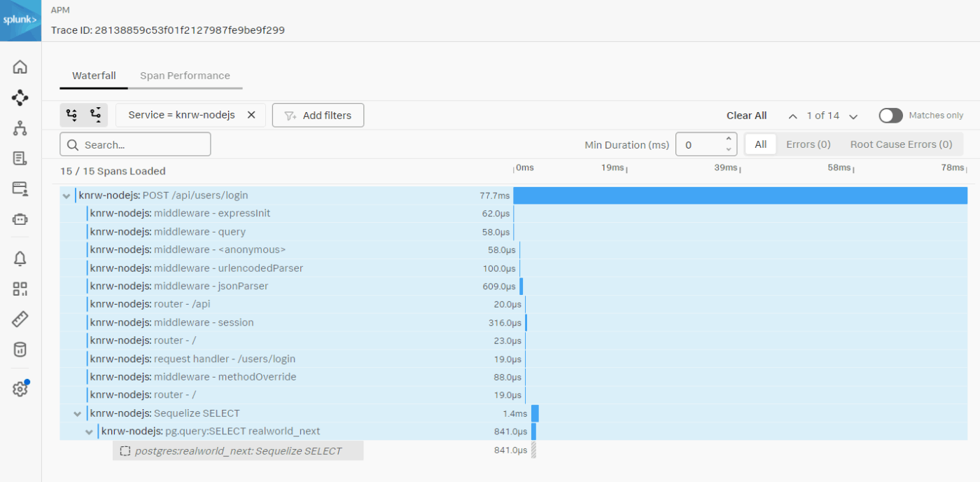980x482 pixels.
Task: Click the dashed inferred-span icon for postgres
Action: pos(125,450)
